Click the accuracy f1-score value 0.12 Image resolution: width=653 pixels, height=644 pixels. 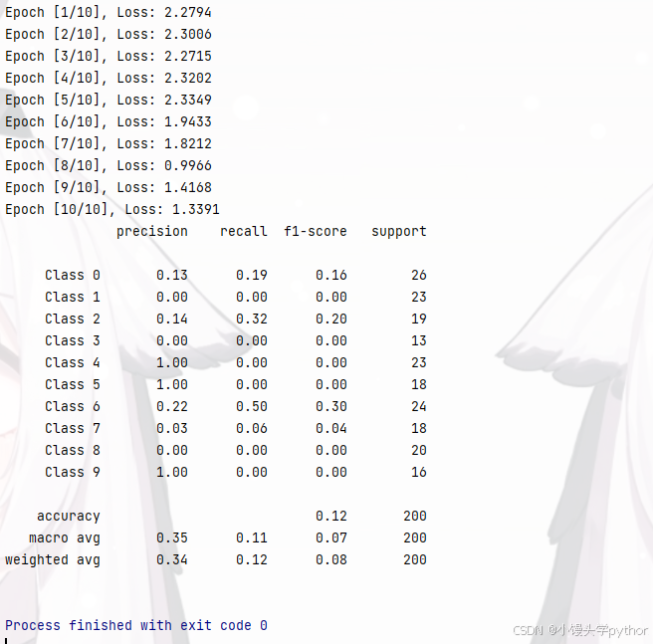331,517
